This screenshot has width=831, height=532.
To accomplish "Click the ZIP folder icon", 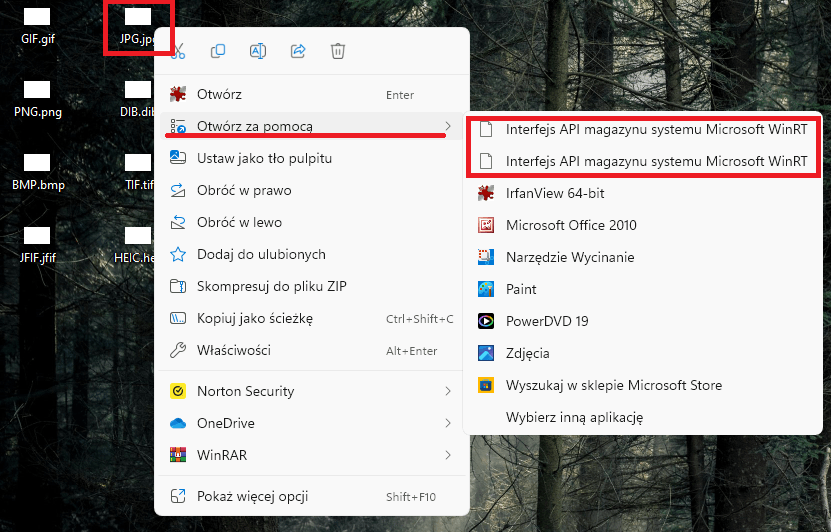I will click(x=178, y=286).
